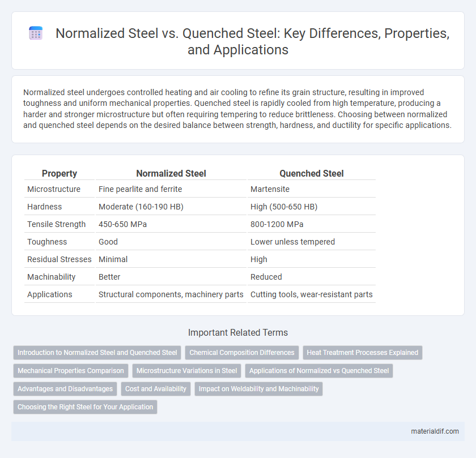Open 'Applications of Normalized vs Quenched Steel' tag
The width and height of the screenshot is (476, 458).
(x=319, y=371)
